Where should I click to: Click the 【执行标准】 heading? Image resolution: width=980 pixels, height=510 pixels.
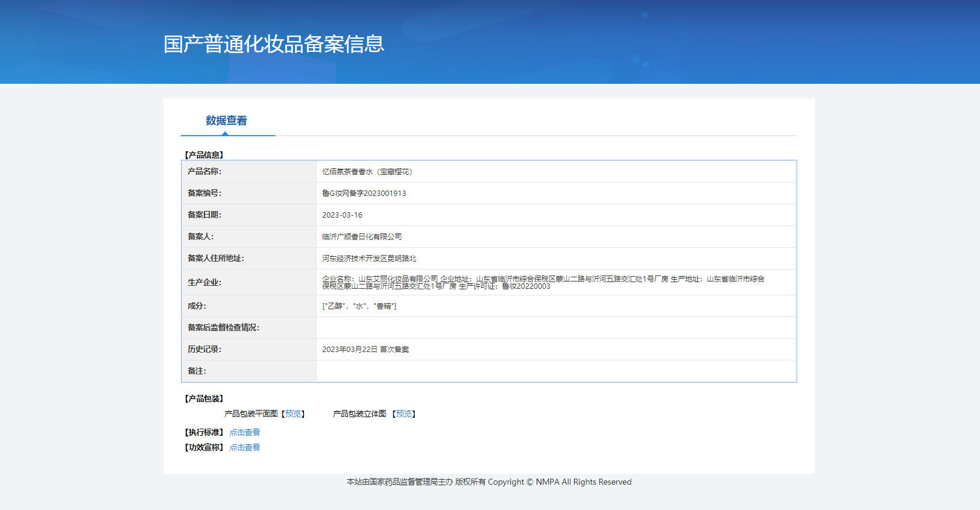click(x=204, y=432)
